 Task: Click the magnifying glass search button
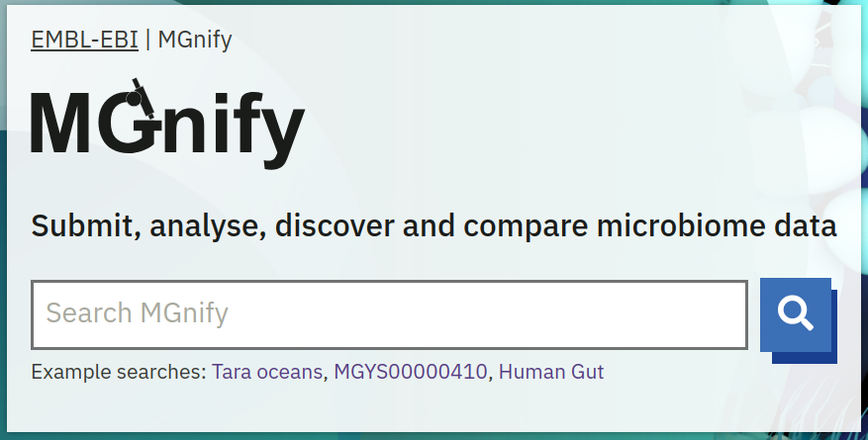(x=796, y=313)
